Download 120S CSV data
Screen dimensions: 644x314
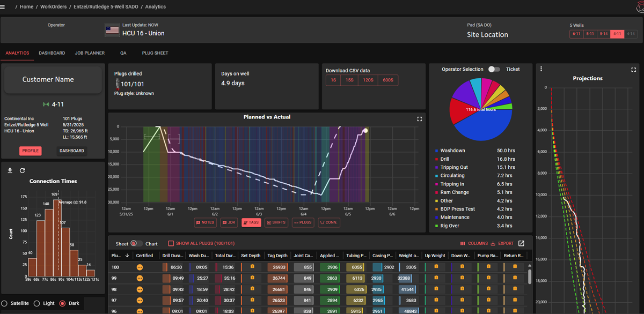(368, 80)
